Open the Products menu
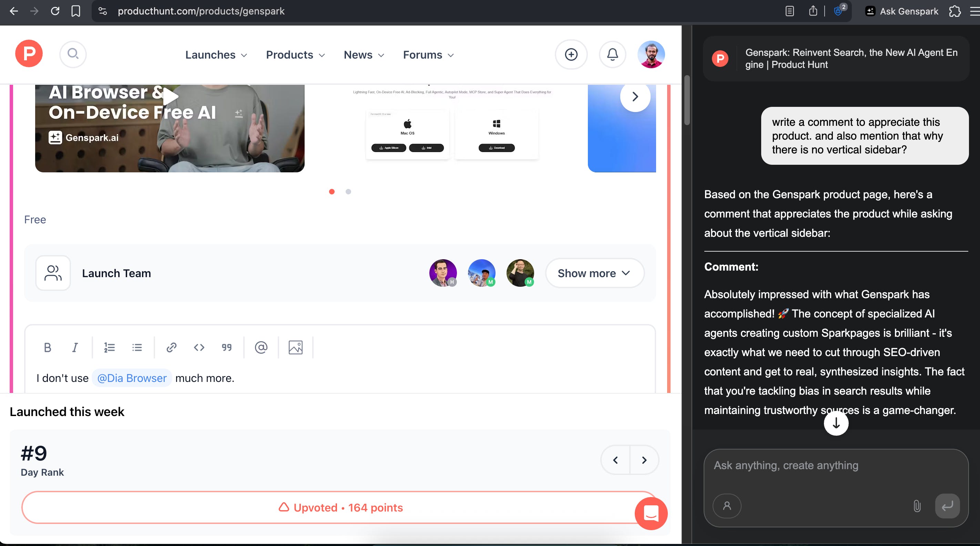The width and height of the screenshot is (980, 546). tap(295, 55)
